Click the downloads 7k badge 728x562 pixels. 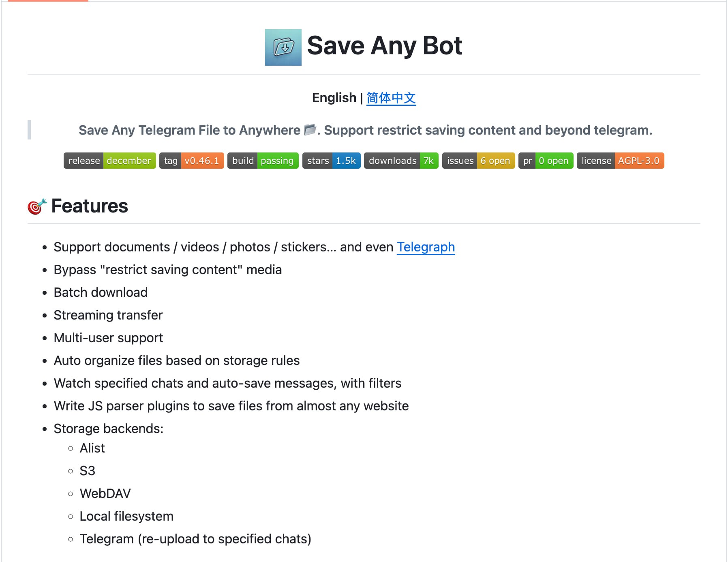(x=401, y=161)
